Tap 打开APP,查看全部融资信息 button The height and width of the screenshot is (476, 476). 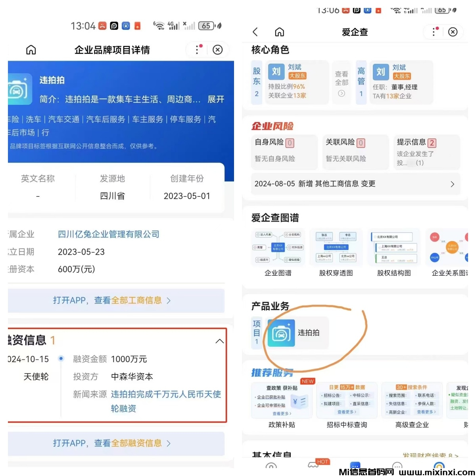[112, 443]
